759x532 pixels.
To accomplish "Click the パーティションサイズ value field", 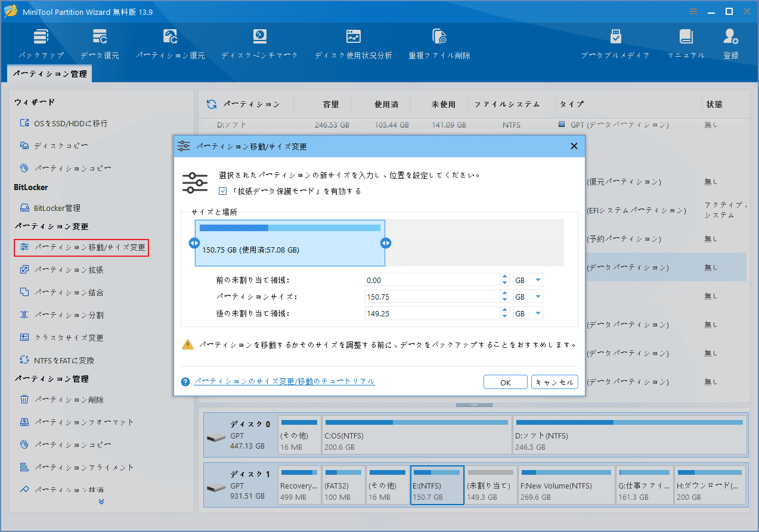I will pyautogui.click(x=433, y=297).
